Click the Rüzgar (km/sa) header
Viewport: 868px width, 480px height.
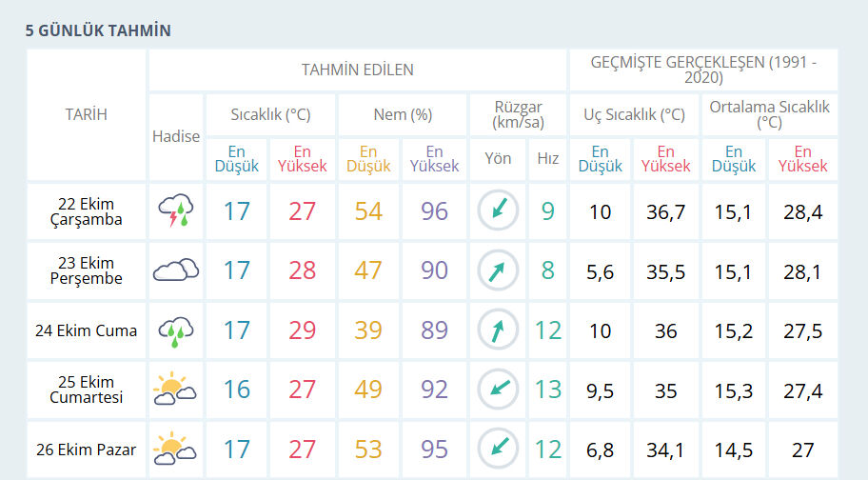[x=519, y=114]
